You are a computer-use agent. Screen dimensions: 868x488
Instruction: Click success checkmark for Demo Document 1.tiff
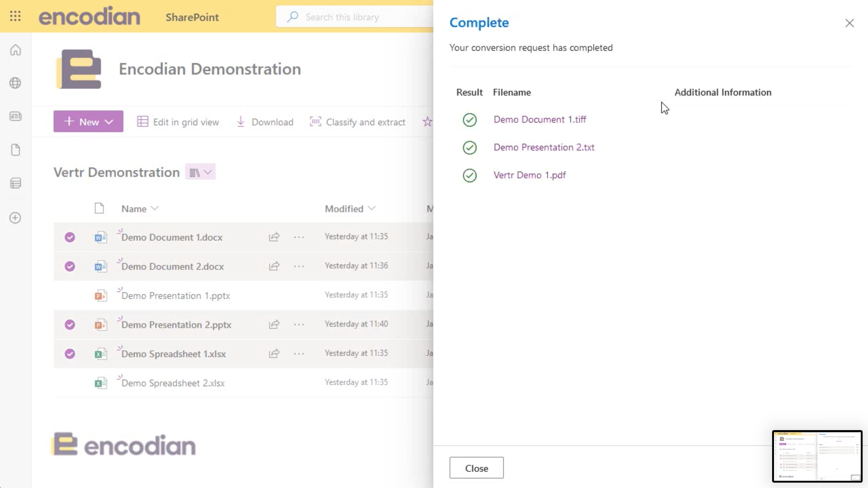point(470,120)
